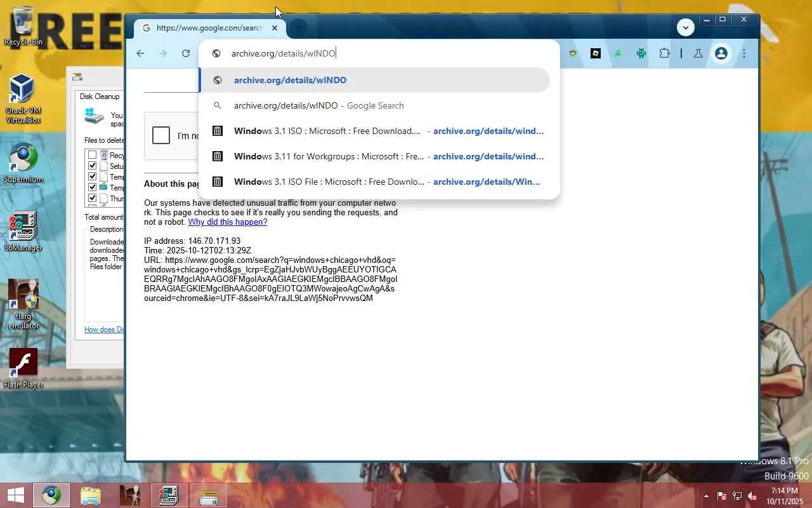Click the flarg emulator taskbar icon
812x508 pixels.
[130, 495]
